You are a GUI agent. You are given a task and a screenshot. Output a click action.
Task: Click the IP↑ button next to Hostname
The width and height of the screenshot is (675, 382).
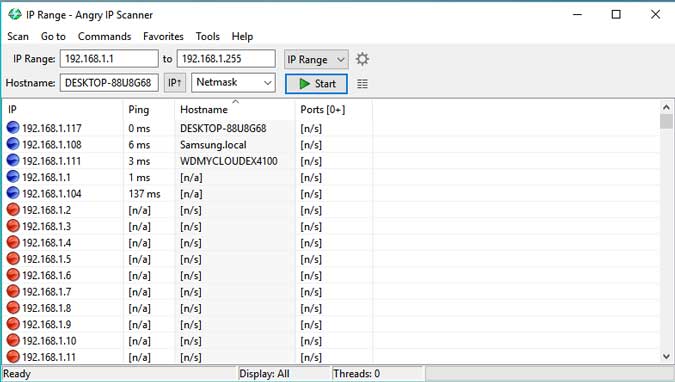point(175,83)
